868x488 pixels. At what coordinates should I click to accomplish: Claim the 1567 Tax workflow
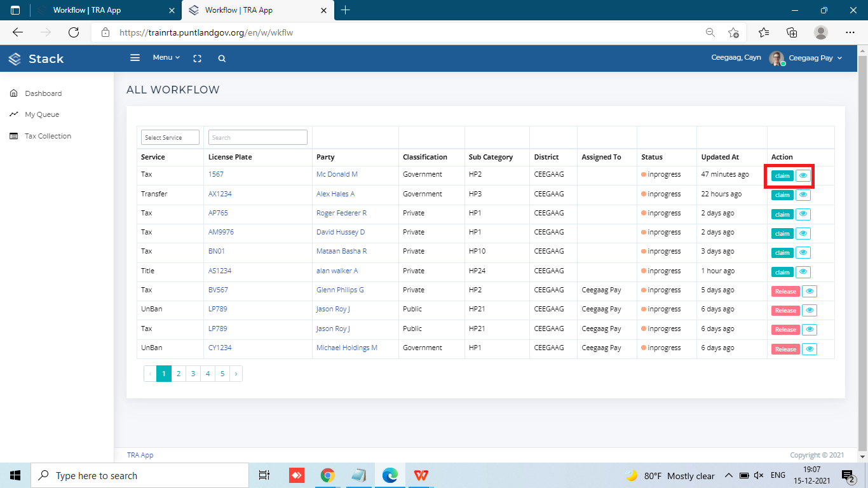pos(782,175)
